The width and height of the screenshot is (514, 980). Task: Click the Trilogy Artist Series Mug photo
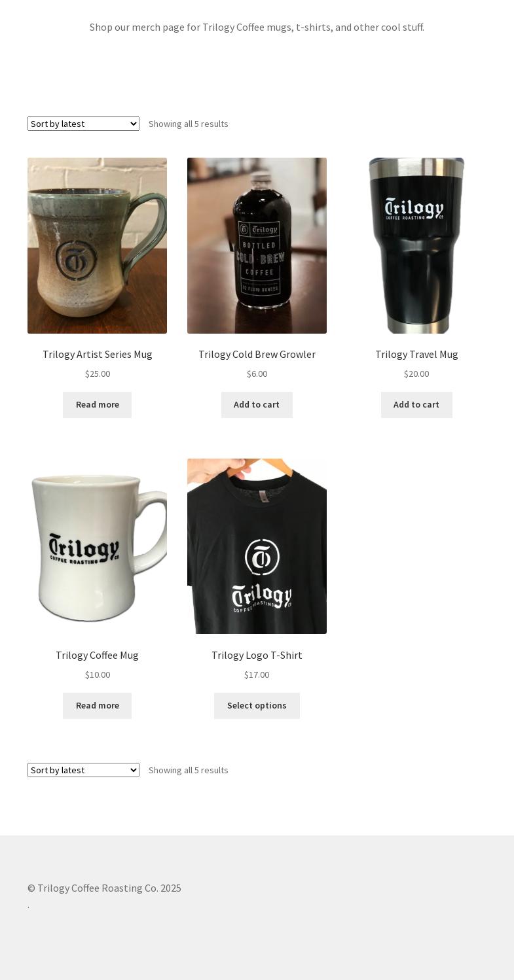coord(97,245)
